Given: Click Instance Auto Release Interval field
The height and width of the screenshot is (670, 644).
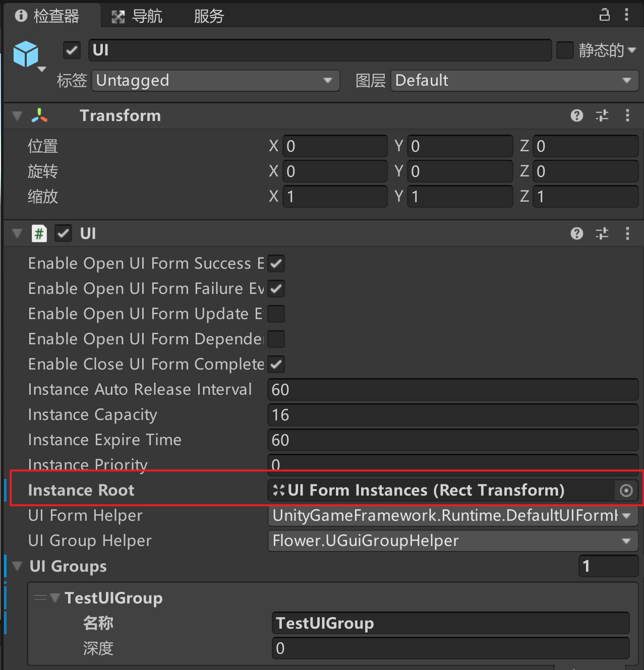Looking at the screenshot, I should (453, 390).
